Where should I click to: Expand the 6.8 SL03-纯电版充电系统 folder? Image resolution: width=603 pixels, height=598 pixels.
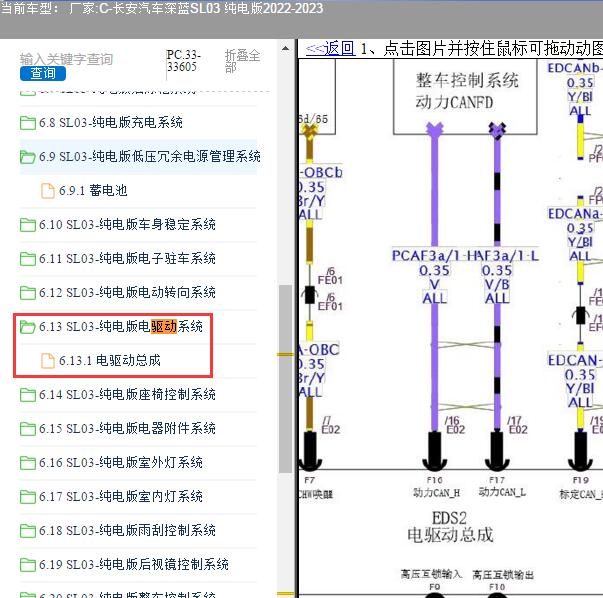point(110,123)
